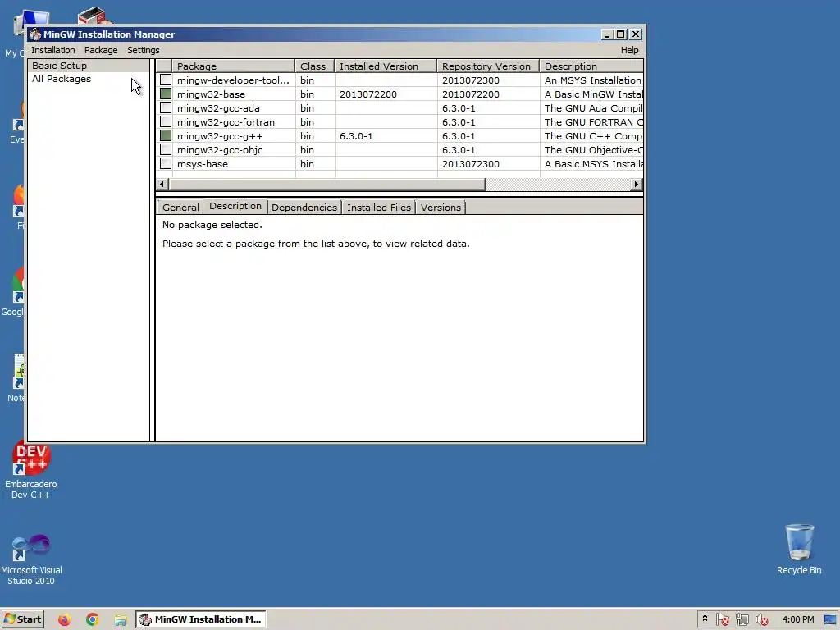
Task: Toggle the mingw32-base package checkbox
Action: coord(166,94)
